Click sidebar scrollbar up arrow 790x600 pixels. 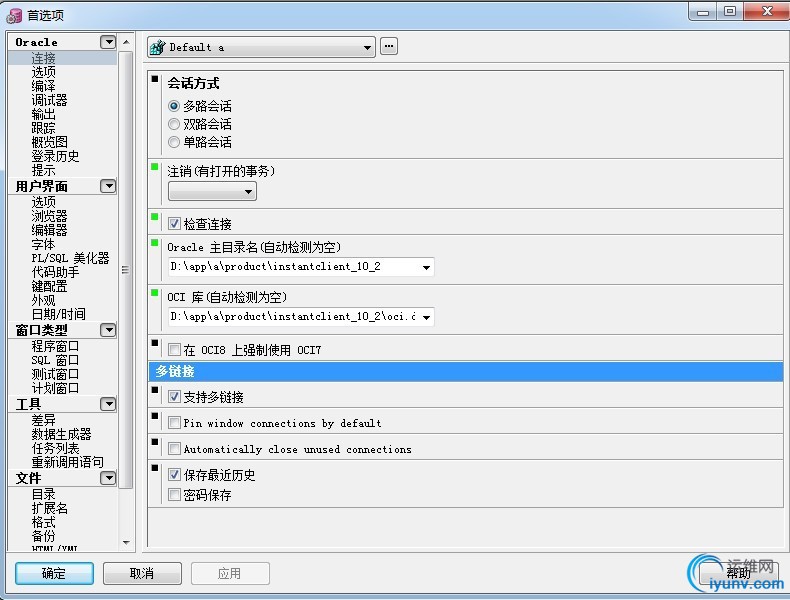126,42
